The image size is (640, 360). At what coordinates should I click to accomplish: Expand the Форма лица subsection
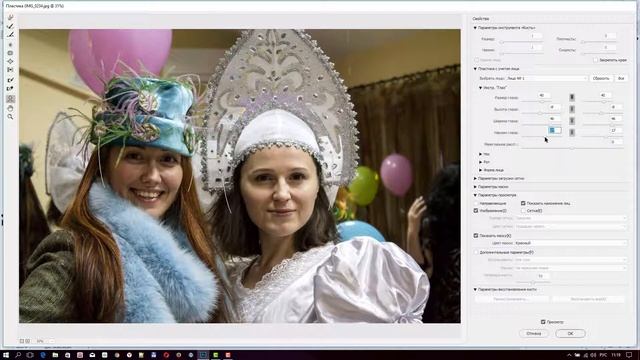(480, 170)
